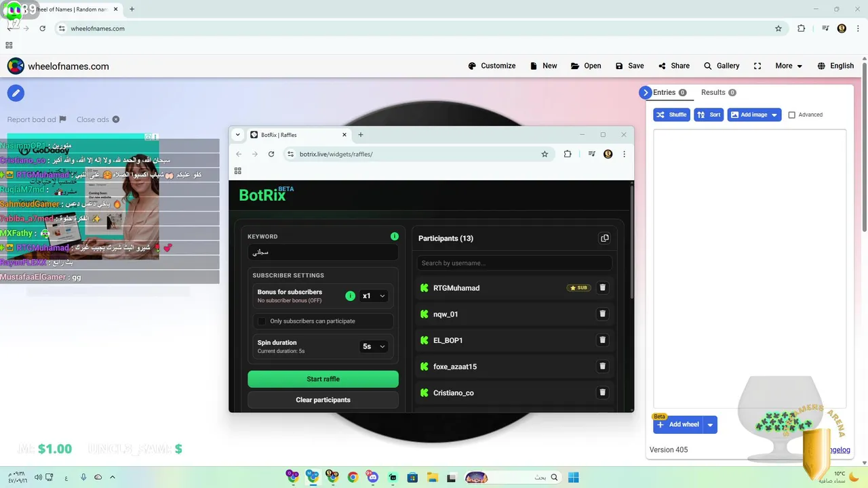Screen dimensions: 868x488
Task: Open Discord from the taskbar
Action: 372,477
